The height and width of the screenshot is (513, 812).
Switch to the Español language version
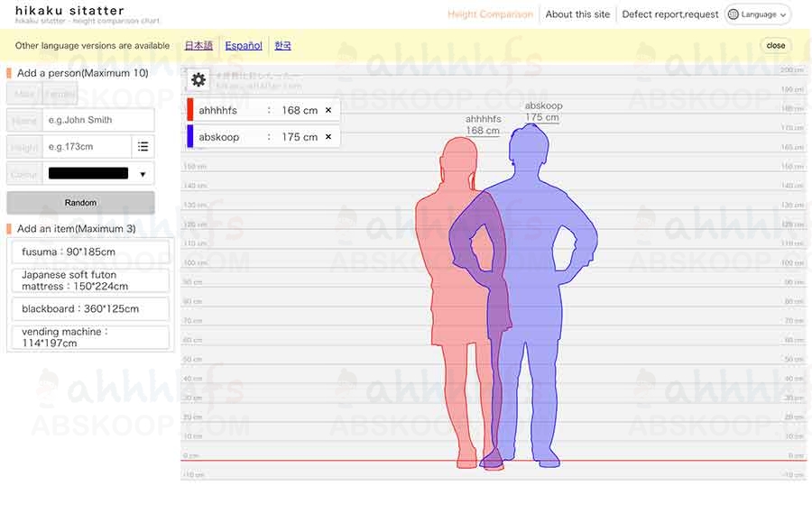(244, 46)
